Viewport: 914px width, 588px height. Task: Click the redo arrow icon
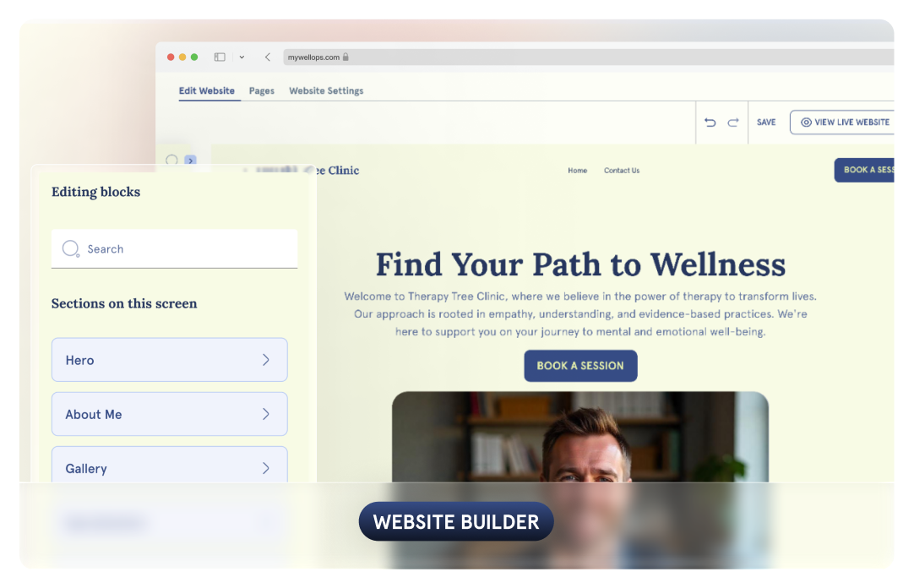pos(732,122)
